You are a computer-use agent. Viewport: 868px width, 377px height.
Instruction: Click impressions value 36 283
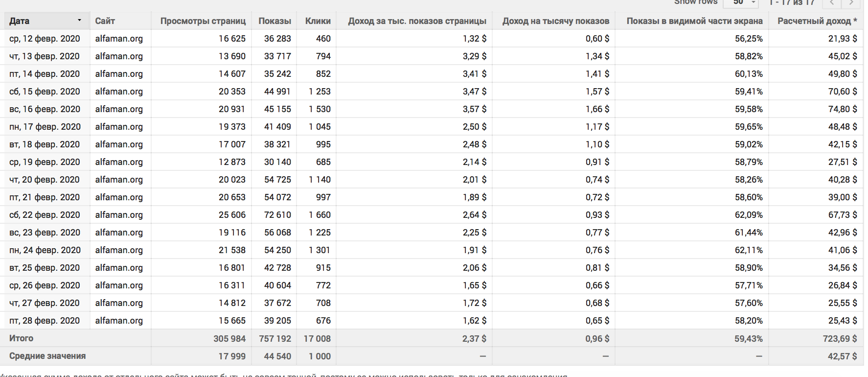coord(277,39)
